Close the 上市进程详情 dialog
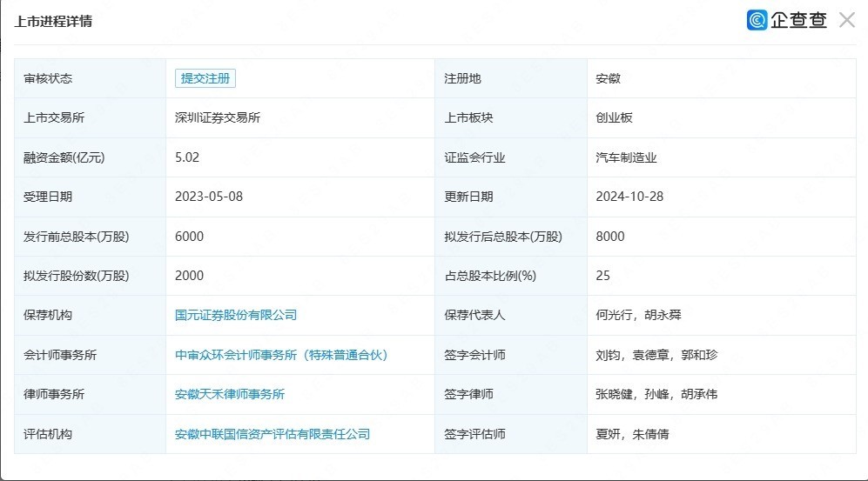The image size is (868, 481). pyautogui.click(x=846, y=21)
